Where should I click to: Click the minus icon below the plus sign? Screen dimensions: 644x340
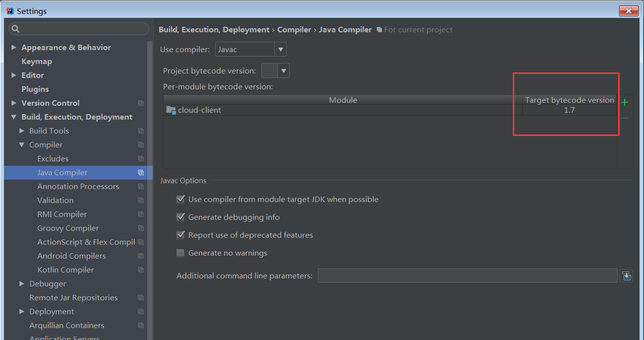click(625, 118)
